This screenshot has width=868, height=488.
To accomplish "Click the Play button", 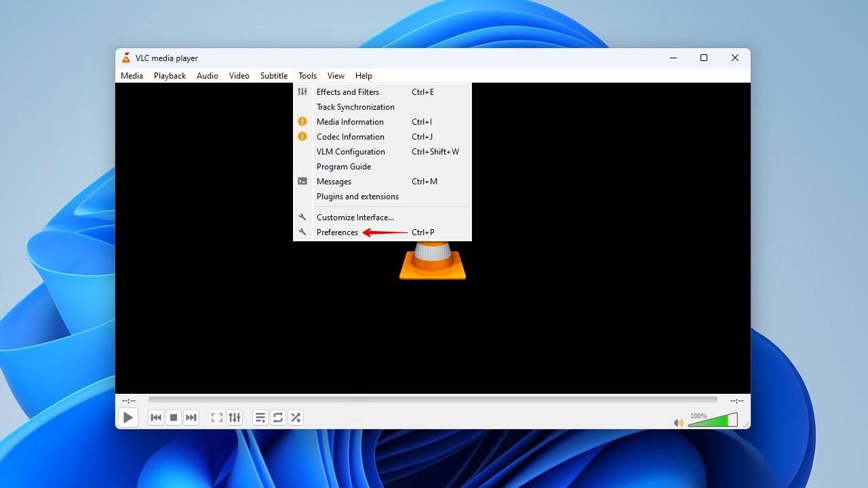I will pos(127,418).
